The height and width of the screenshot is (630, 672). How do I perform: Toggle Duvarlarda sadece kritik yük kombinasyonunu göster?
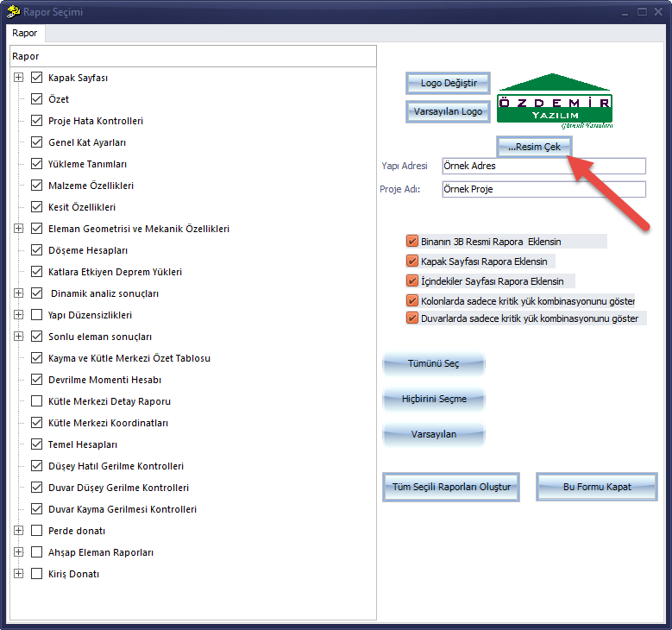click(411, 318)
